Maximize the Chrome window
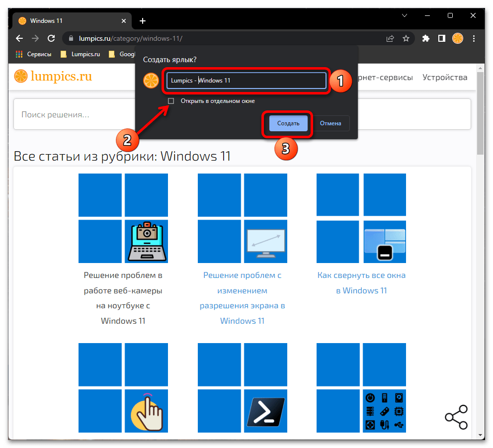 (x=450, y=15)
